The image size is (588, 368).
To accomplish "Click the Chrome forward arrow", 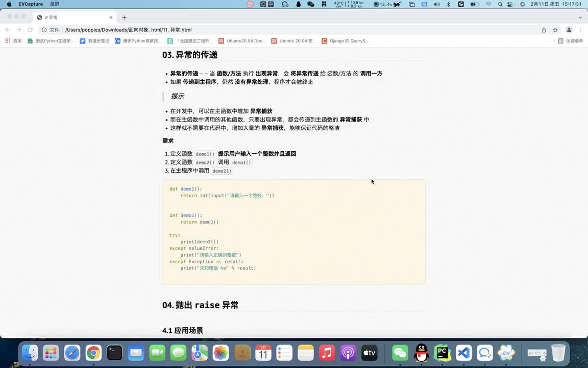I will pos(19,30).
